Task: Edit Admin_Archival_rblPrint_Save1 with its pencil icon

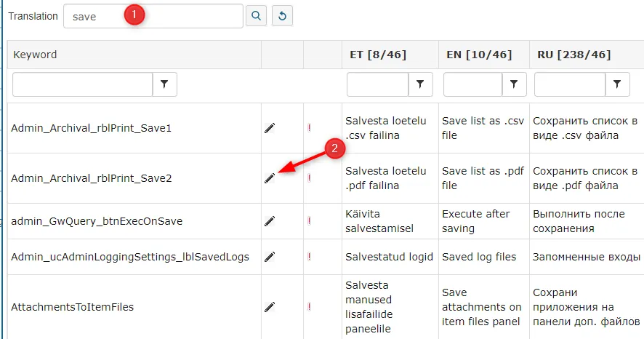Action: (x=270, y=128)
